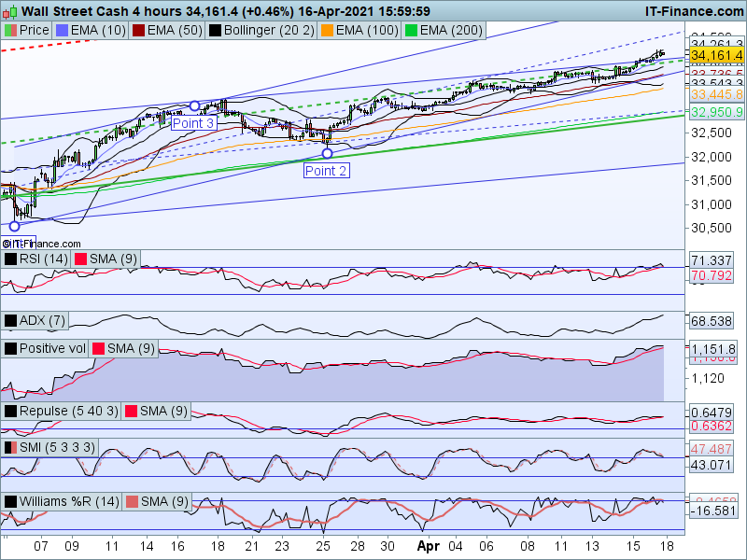
Task: Click the circle marker at the chart low
Action: [14, 226]
